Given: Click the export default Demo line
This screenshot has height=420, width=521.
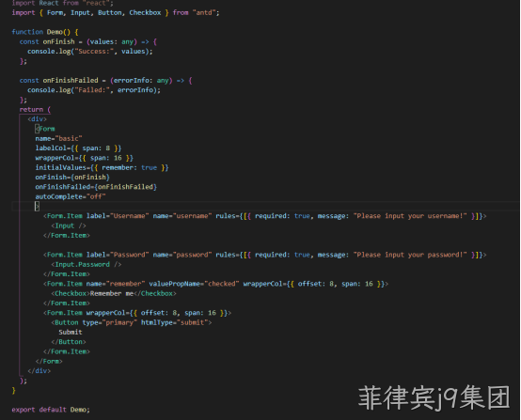Looking at the screenshot, I should (51, 410).
